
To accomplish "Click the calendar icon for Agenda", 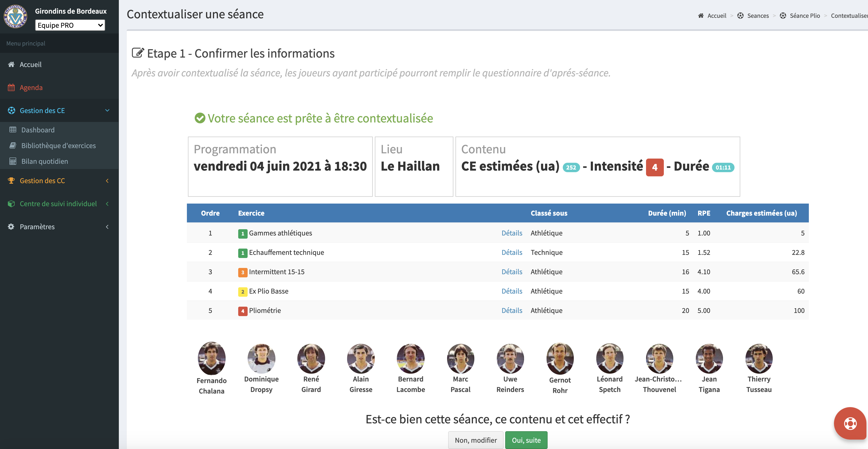I will 11,88.
